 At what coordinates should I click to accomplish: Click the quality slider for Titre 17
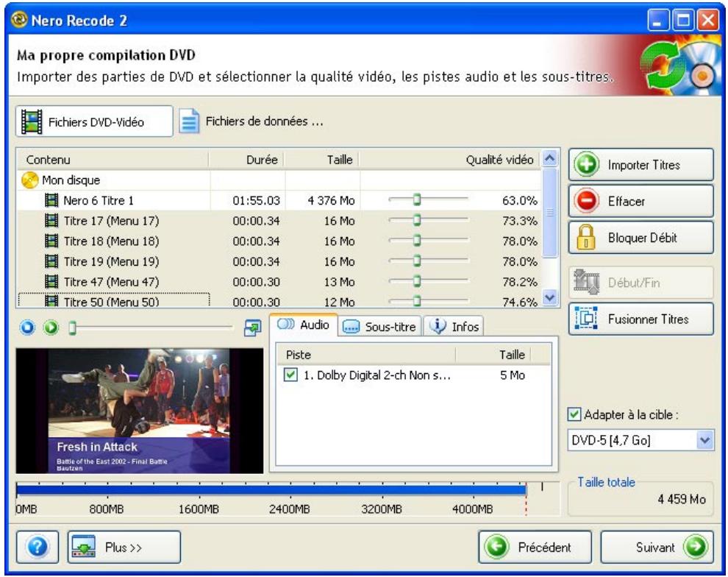point(429,220)
